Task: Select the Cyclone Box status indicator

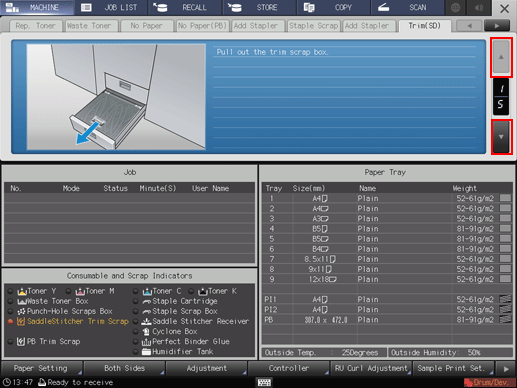Action: click(135, 332)
